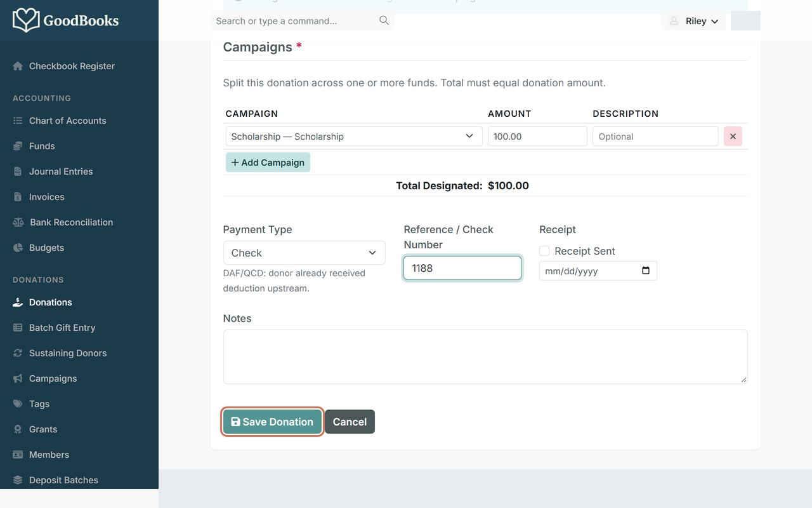Image resolution: width=812 pixels, height=508 pixels.
Task: Click the Donations hand icon
Action: point(18,302)
